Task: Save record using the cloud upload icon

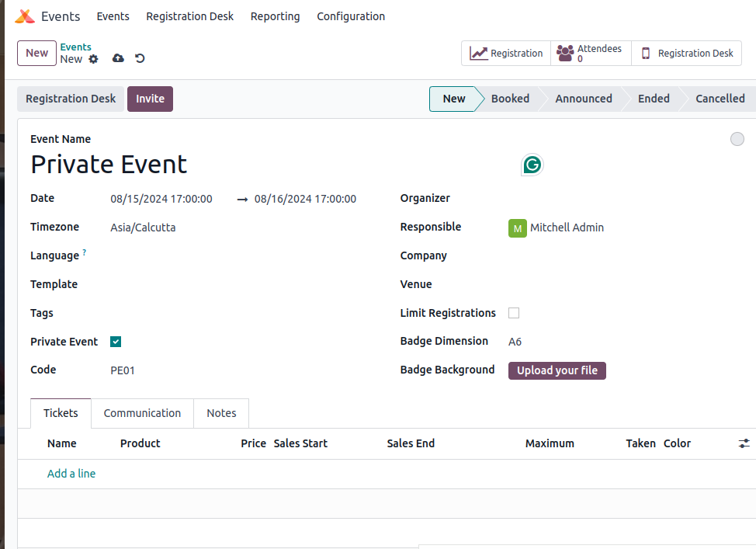Action: click(x=117, y=58)
